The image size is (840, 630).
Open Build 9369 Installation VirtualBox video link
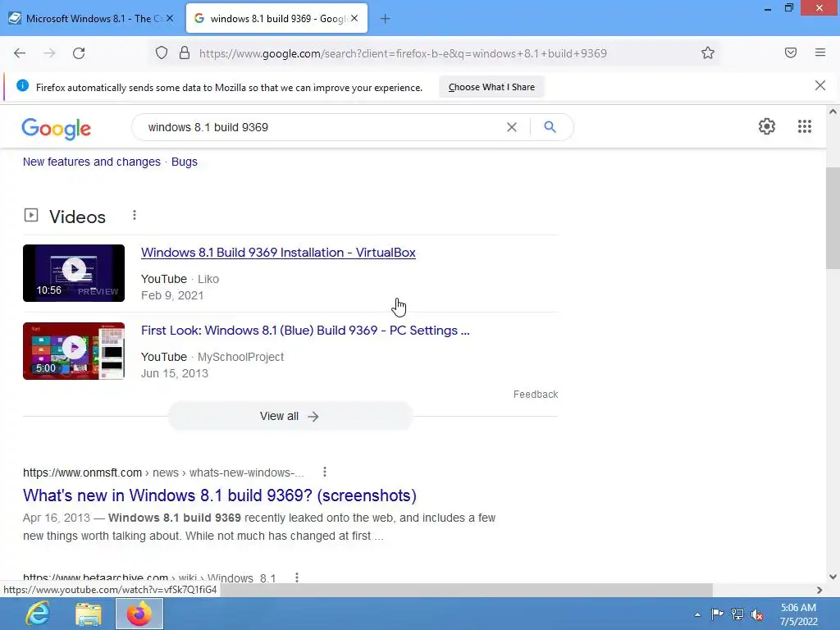278,253
